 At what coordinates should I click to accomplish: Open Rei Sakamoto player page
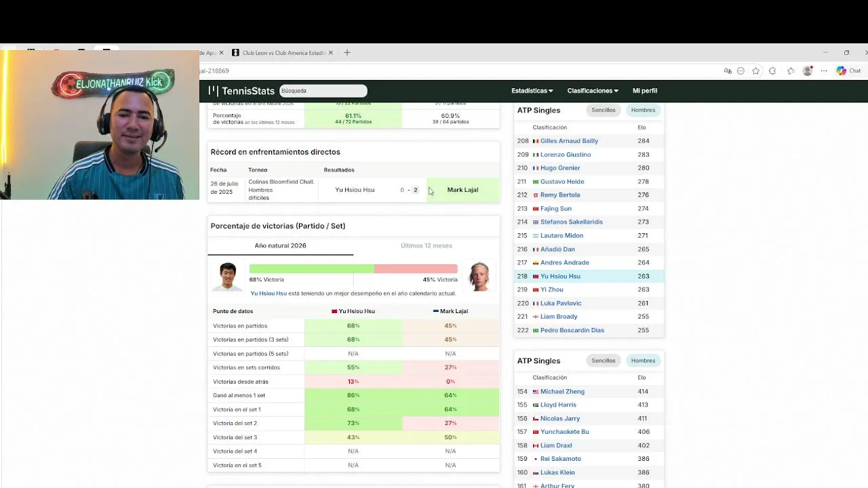click(561, 459)
